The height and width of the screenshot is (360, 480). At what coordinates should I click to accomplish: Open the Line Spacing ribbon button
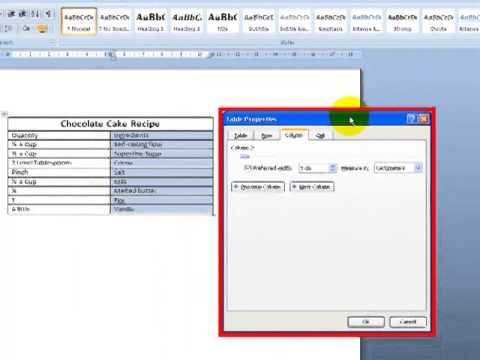[9, 29]
